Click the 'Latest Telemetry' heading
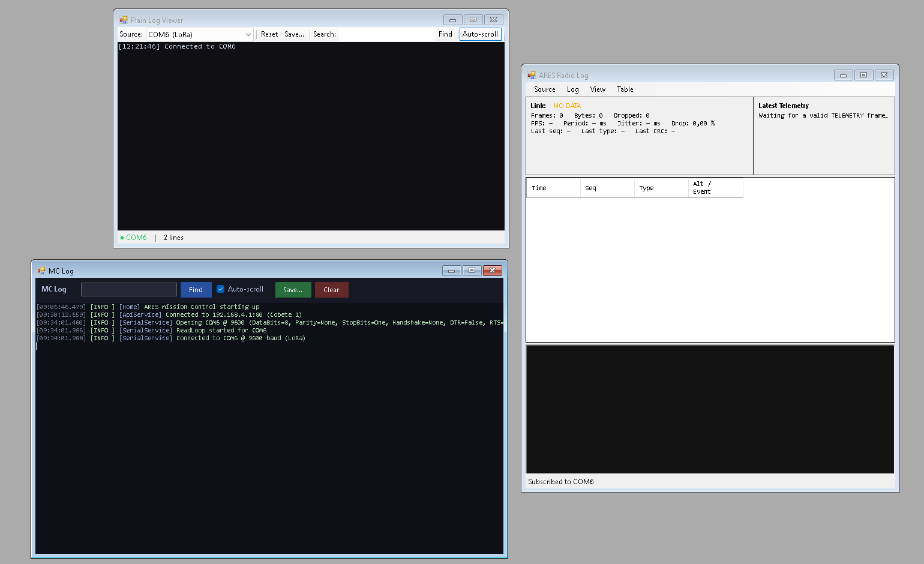924x564 pixels. click(x=784, y=106)
